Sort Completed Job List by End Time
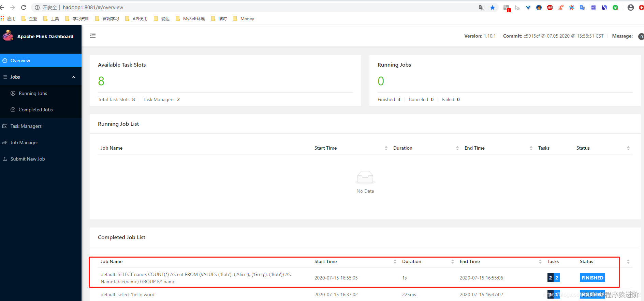 540,261
